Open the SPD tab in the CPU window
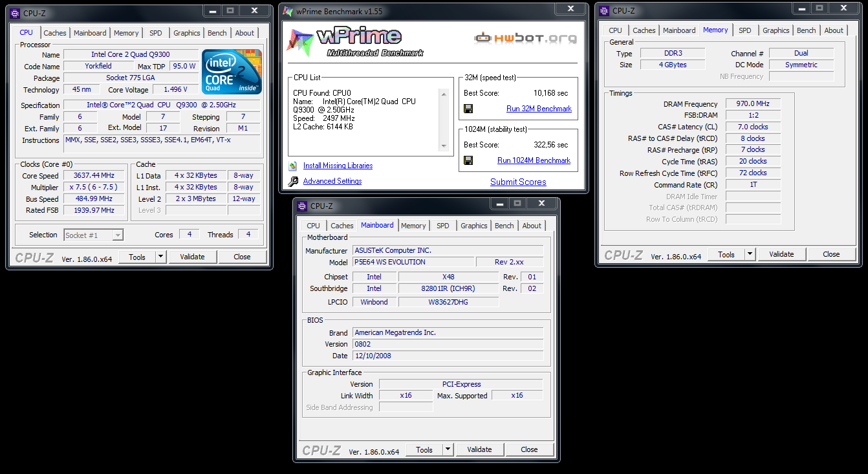This screenshot has width=868, height=474. [156, 33]
